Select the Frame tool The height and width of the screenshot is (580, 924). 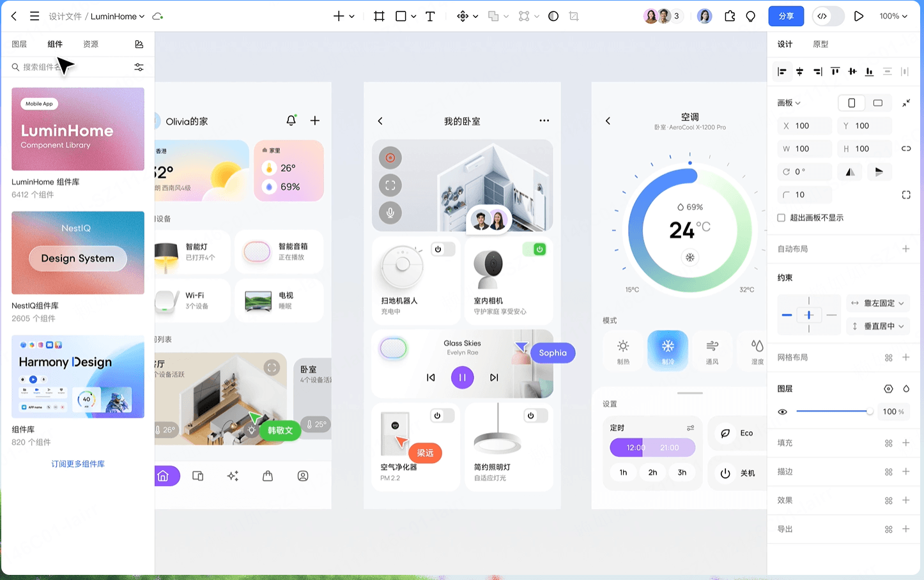tap(379, 16)
